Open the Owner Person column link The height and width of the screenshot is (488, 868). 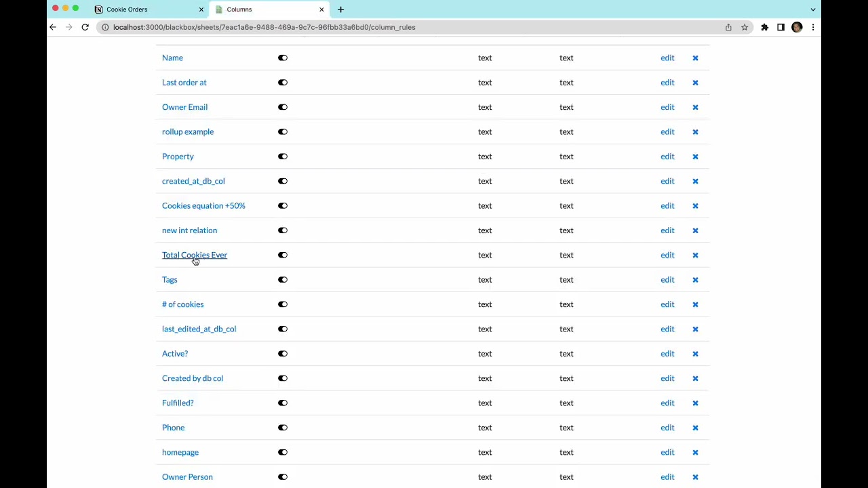click(187, 477)
